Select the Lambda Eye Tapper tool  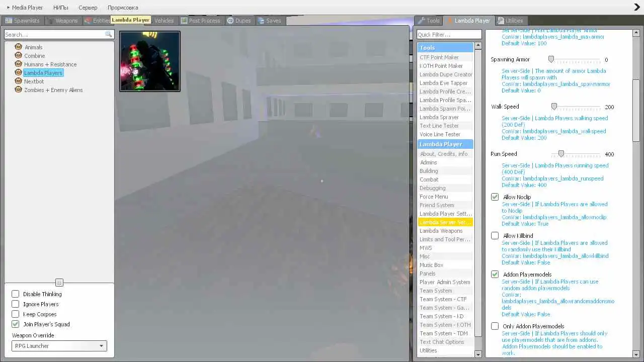445,83
